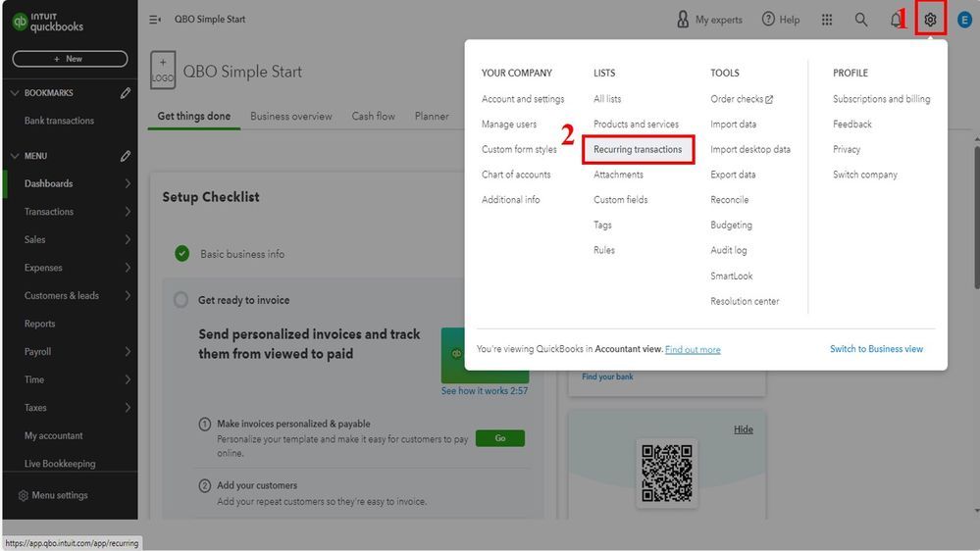Open the Find out more link

[693, 350]
